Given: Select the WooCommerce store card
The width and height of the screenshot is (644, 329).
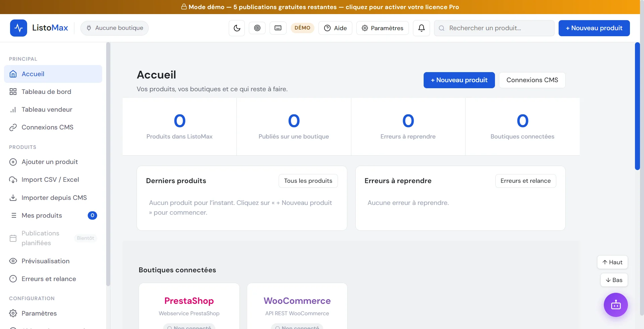Looking at the screenshot, I should click(x=297, y=306).
